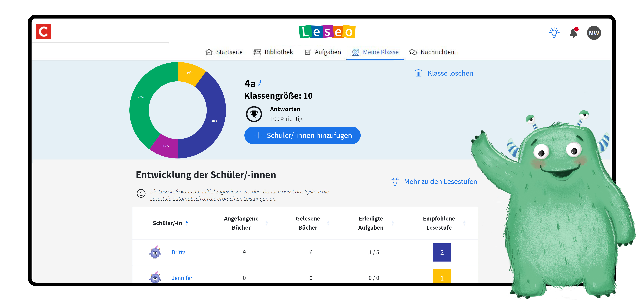The width and height of the screenshot is (644, 300).
Task: Open the lightbulb tips icon in header
Action: click(x=554, y=33)
